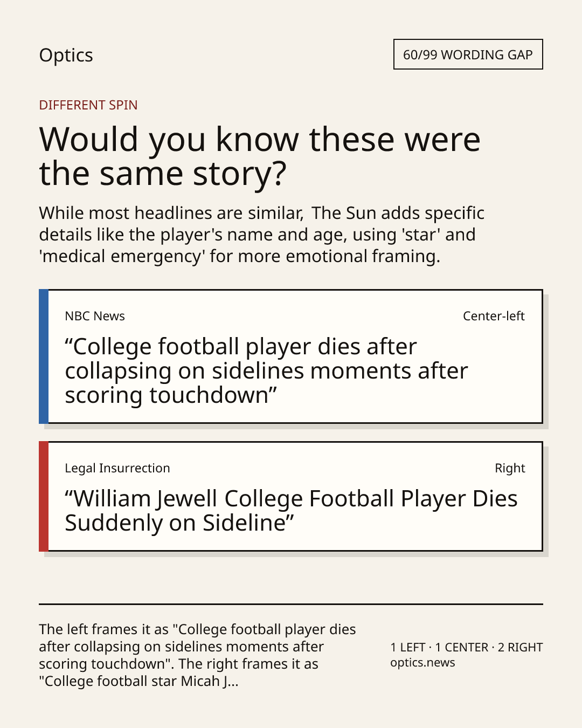Open the NBC News headline card
This screenshot has width=582, height=728.
290,356
